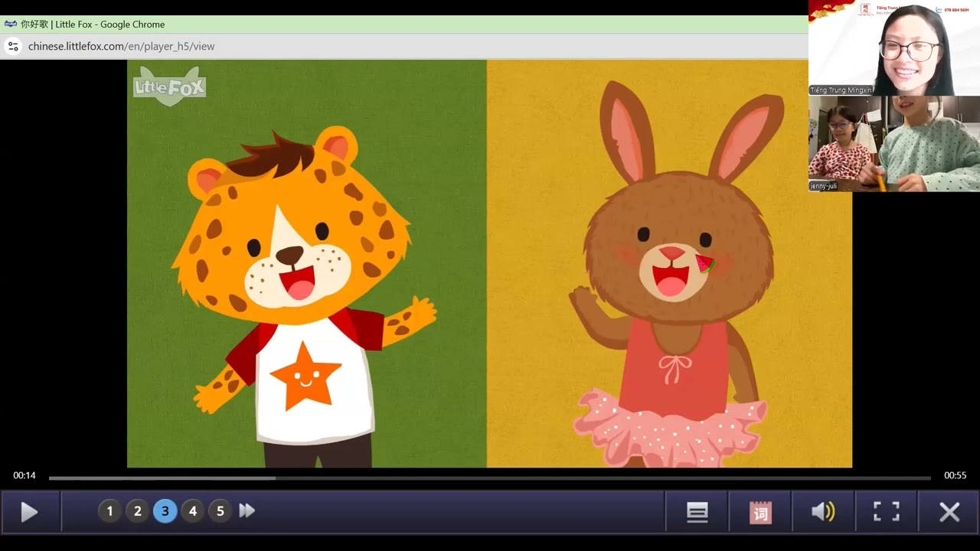
Task: Select jenny-juli webcam thumbnail
Action: tap(894, 143)
